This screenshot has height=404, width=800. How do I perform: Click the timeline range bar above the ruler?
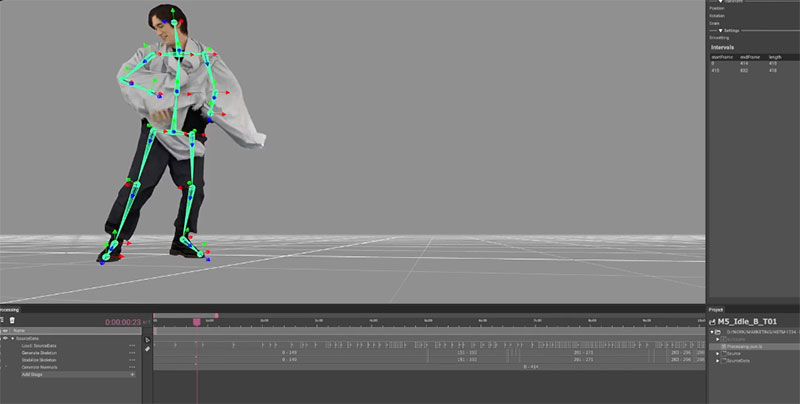(186, 316)
